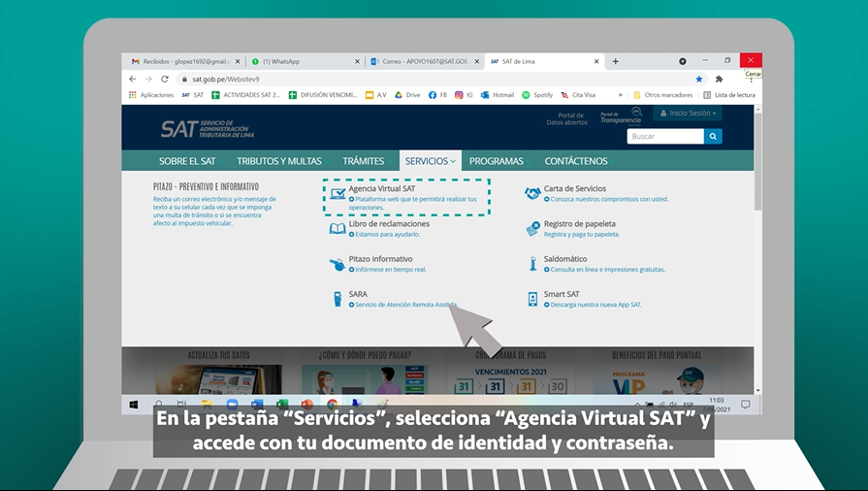Image resolution: width=868 pixels, height=491 pixels.
Task: Open Libro de reclamaciones link
Action: tap(389, 224)
